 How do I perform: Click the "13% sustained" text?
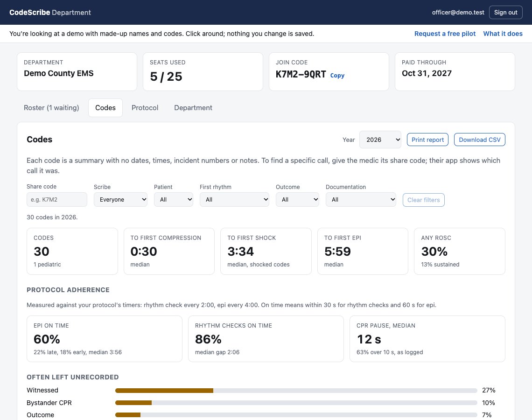click(x=440, y=264)
